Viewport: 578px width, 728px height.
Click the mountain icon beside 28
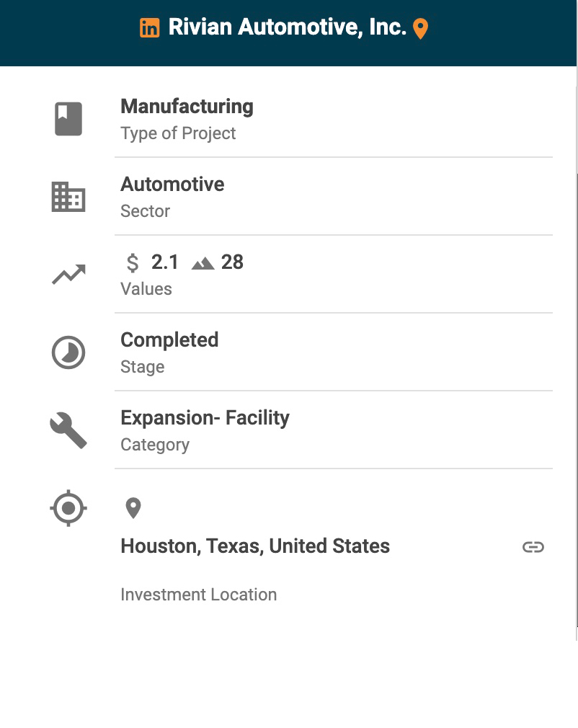(203, 263)
